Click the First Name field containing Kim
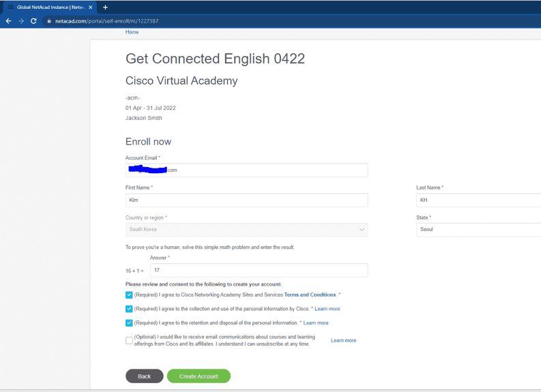 (247, 200)
